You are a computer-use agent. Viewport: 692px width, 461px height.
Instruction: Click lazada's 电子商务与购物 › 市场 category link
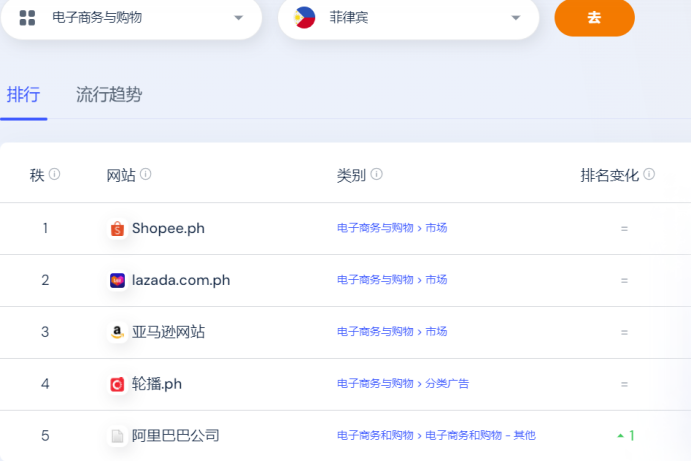392,280
